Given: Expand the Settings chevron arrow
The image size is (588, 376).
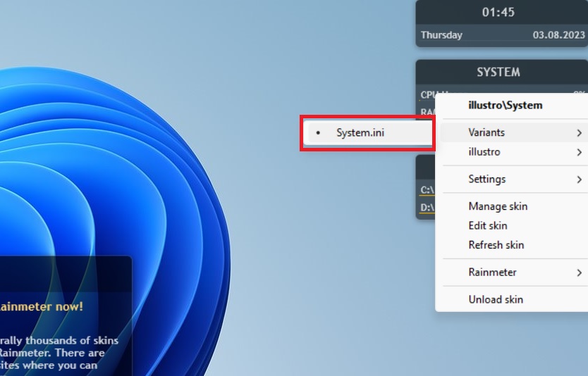Looking at the screenshot, I should (580, 180).
